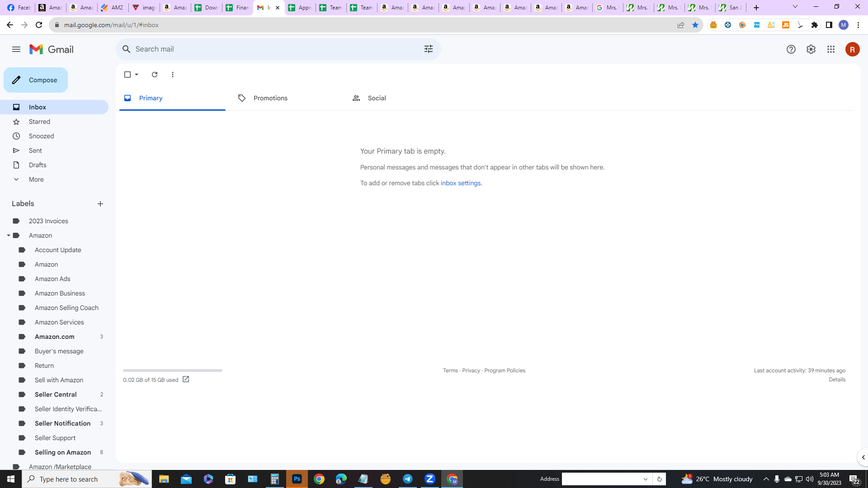This screenshot has height=488, width=868.
Task: Show hidden system tray icons
Action: coord(766,479)
